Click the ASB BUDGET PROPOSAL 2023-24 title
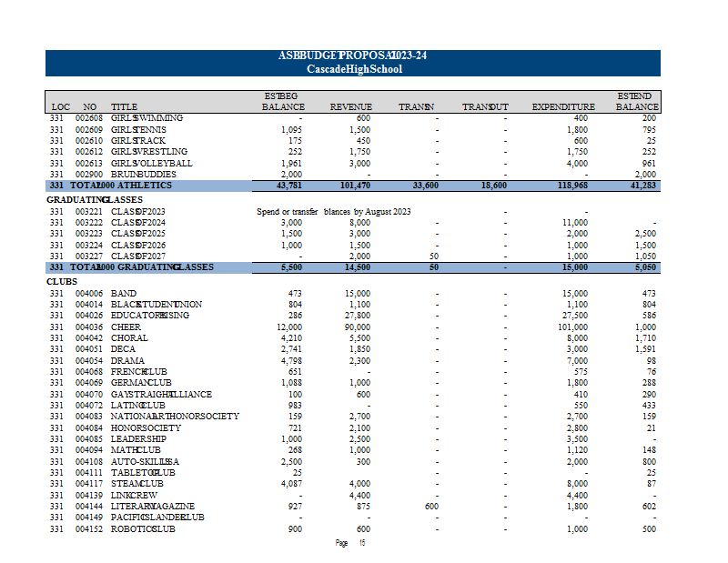Screen dimensions: 728x563 click(352, 55)
